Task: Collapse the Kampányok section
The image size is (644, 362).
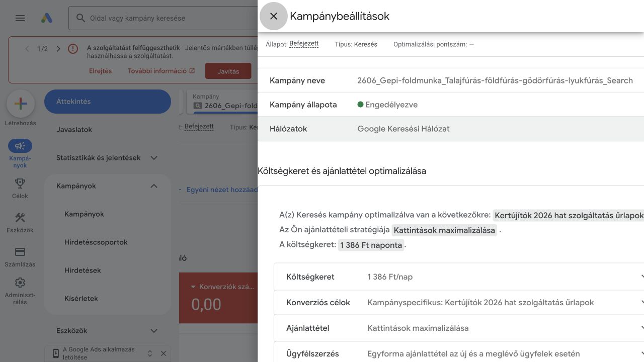Action: 108,186
